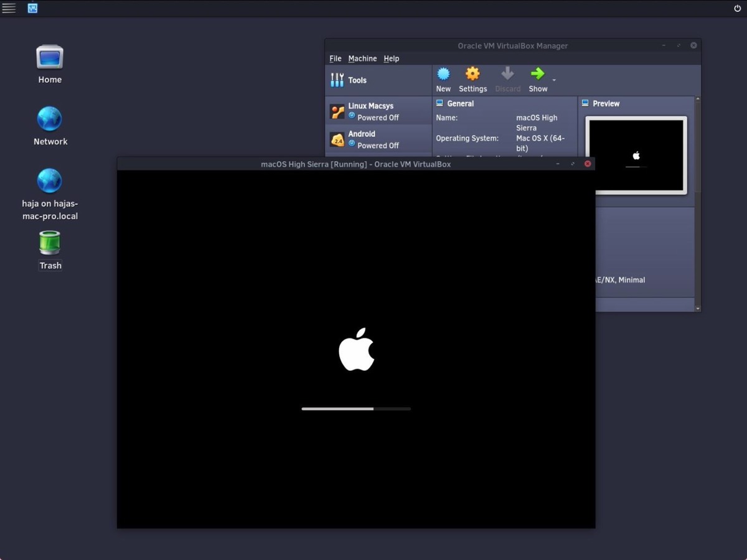Open the application menu hamburger icon

(9, 8)
